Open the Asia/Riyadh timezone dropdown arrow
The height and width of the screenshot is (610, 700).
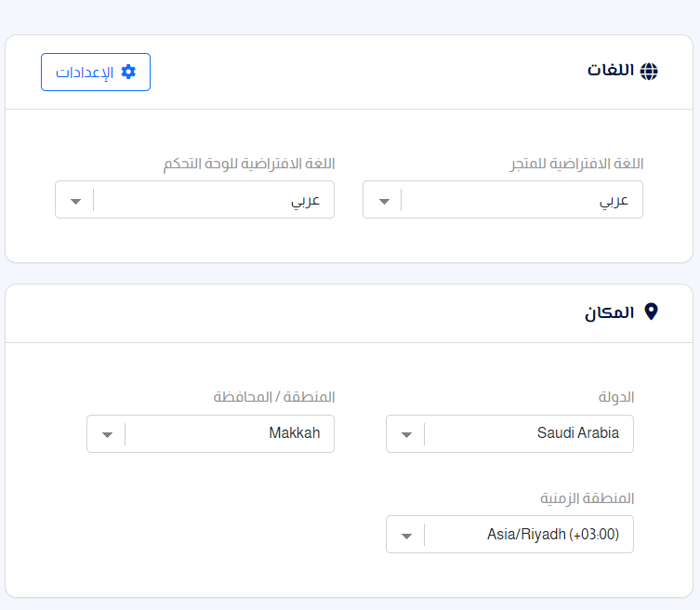(406, 536)
